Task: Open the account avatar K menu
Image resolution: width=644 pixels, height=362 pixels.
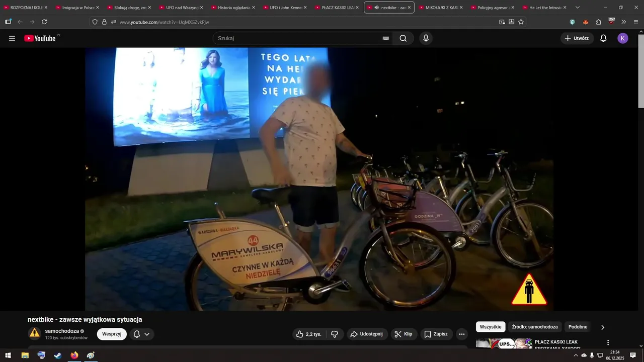Action: click(623, 38)
